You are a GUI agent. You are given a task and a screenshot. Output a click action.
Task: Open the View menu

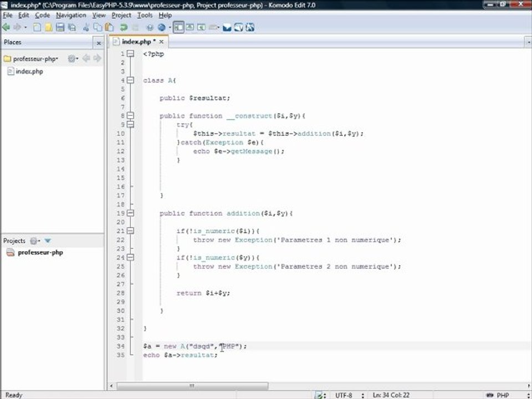pos(99,16)
